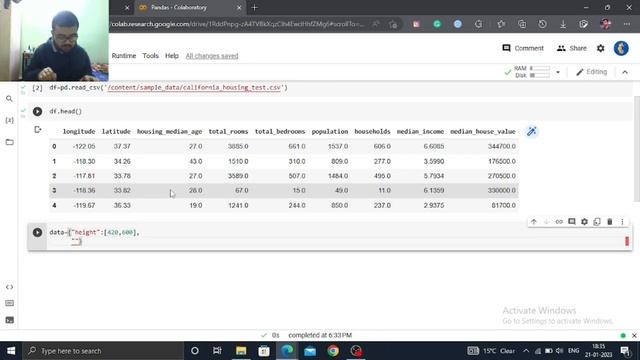Open the Editing mode dropdown
Image resolution: width=640 pixels, height=360 pixels.
591,72
